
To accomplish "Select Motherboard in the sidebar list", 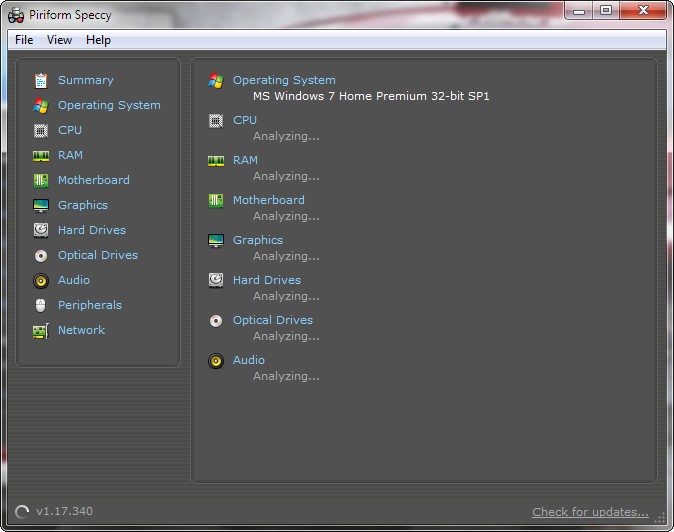I will (94, 180).
